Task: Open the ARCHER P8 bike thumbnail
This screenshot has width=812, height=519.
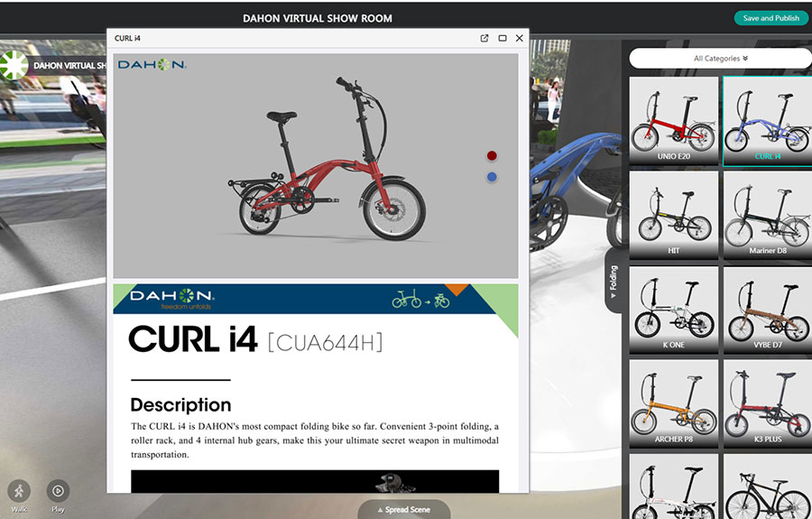Action: [673, 403]
